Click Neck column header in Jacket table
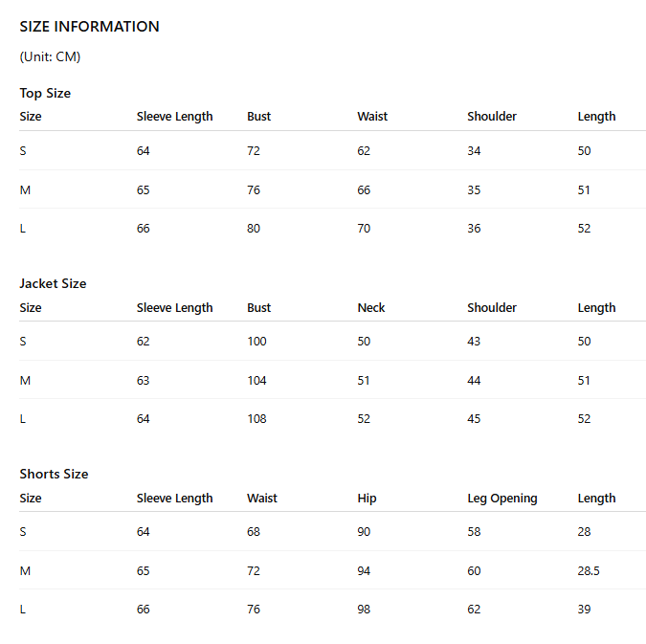 click(x=371, y=308)
